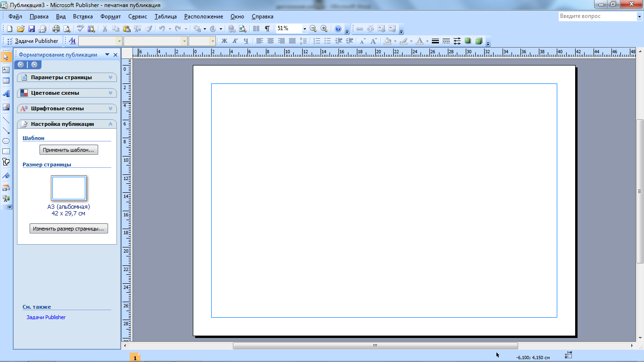Expand the Цветовые схемы section

coord(67,93)
